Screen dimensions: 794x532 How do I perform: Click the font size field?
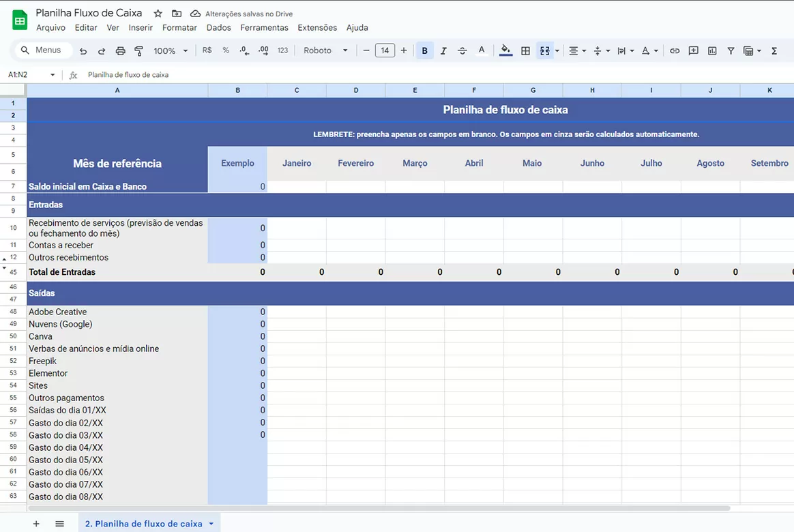point(385,50)
